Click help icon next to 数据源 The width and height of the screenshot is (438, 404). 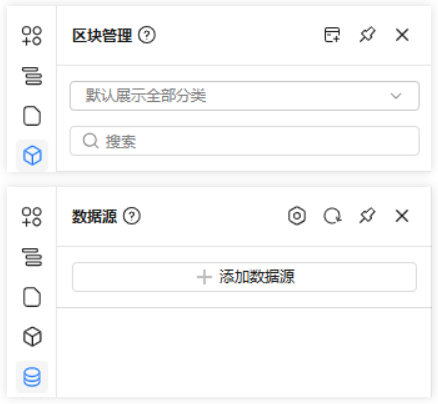click(132, 216)
